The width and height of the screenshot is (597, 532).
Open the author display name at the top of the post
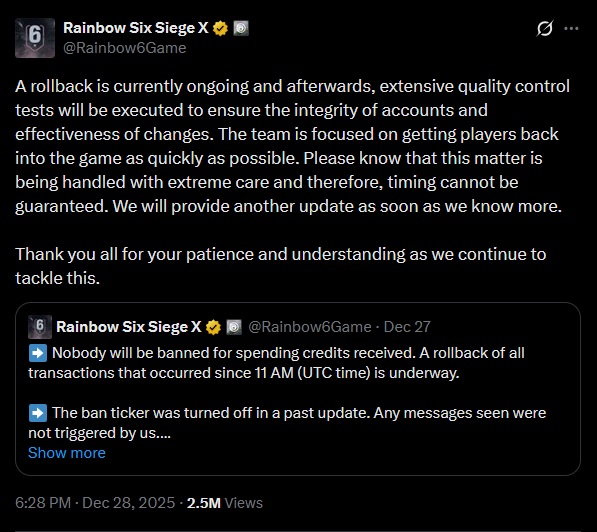tap(136, 28)
